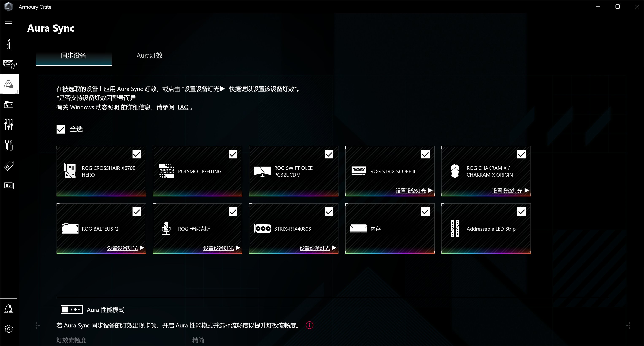
Task: Switch to the Aura灯效 tab
Action: (149, 55)
